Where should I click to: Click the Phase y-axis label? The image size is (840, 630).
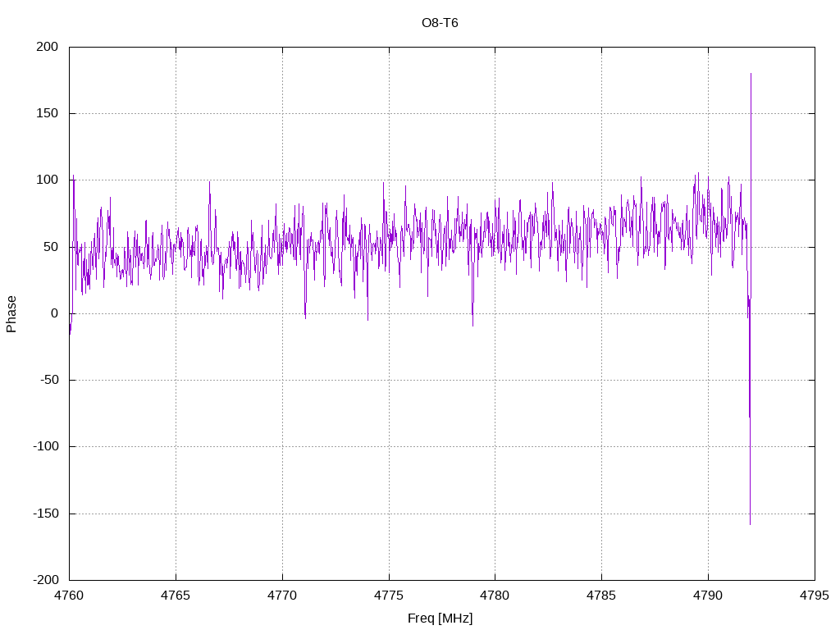[11, 314]
